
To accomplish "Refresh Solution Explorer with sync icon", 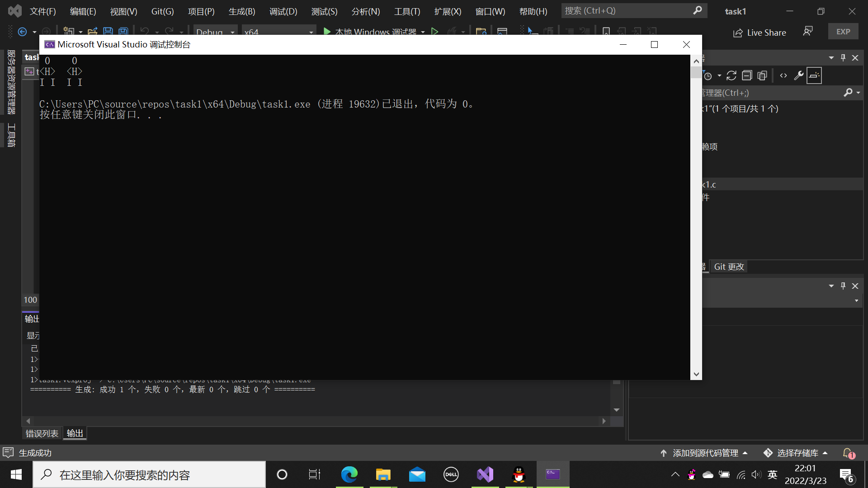I will (x=731, y=76).
